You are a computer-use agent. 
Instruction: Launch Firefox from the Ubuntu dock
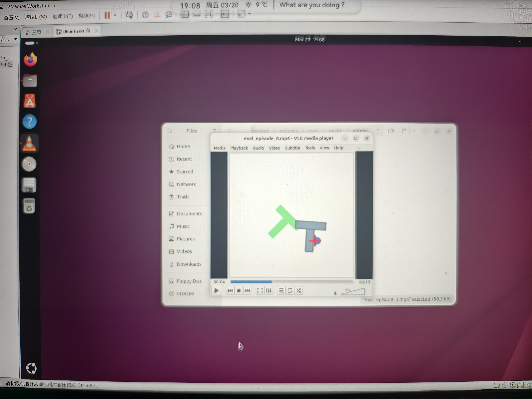(x=30, y=60)
